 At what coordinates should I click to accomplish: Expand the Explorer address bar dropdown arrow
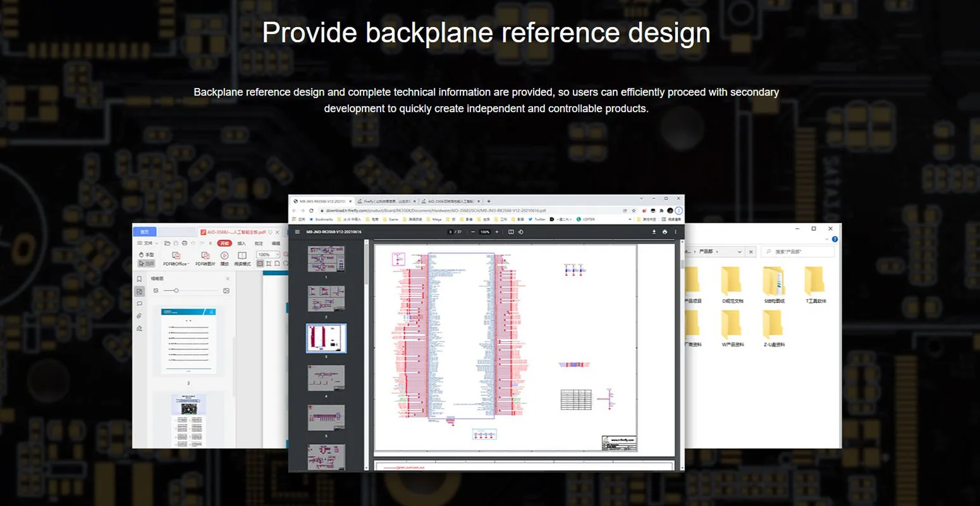point(739,252)
